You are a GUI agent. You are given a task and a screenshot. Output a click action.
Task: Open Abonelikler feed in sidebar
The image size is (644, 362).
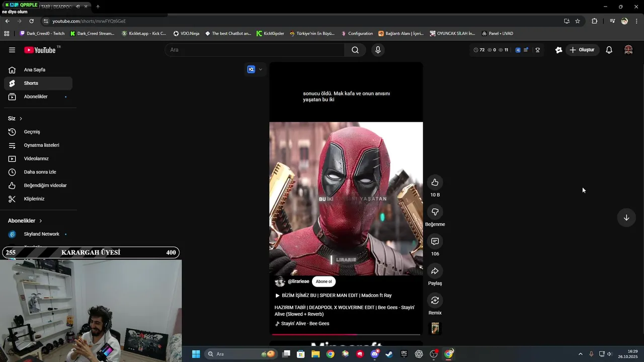click(x=38, y=97)
